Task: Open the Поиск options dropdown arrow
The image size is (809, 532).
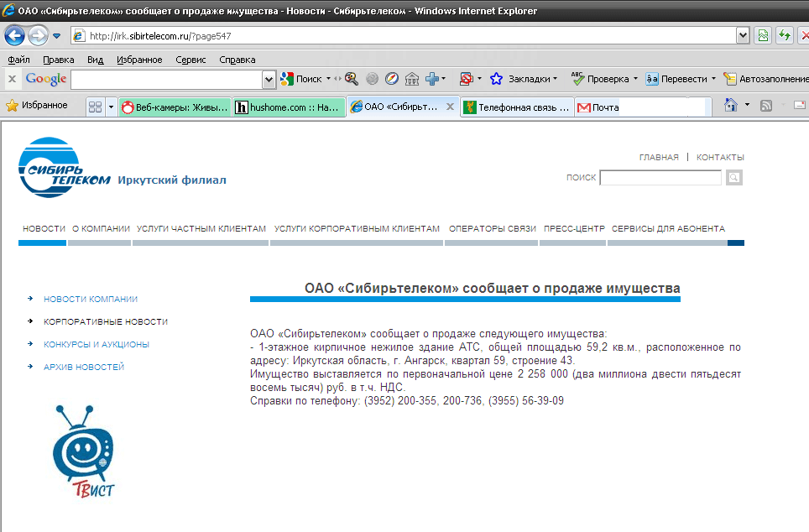Action: pyautogui.click(x=328, y=79)
